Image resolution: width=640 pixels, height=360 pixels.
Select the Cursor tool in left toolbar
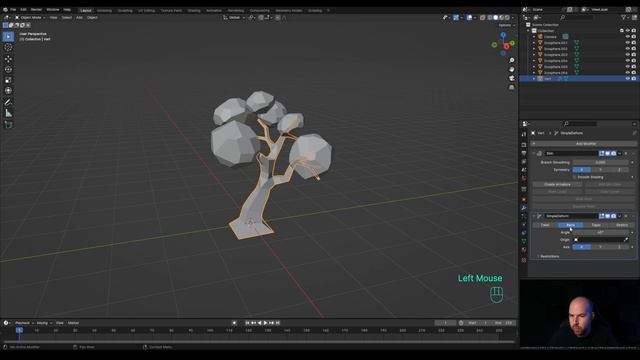(x=8, y=47)
